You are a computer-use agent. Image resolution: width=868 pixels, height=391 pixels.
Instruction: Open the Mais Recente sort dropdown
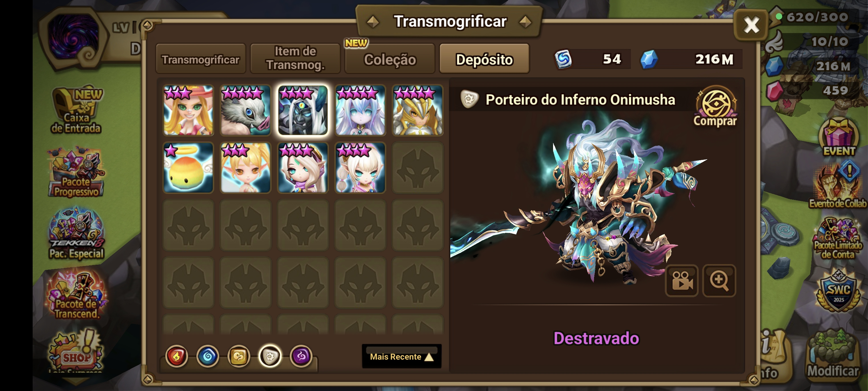(x=402, y=356)
